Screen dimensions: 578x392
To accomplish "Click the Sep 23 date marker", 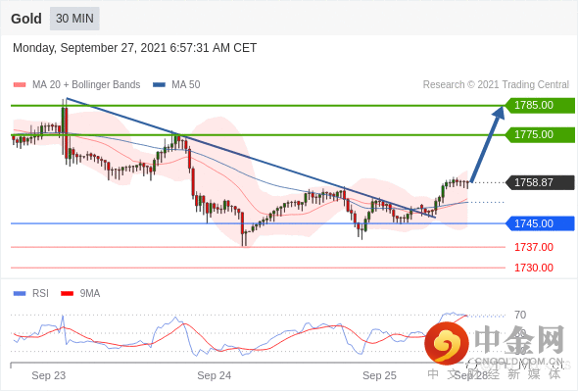I will 49,375.
